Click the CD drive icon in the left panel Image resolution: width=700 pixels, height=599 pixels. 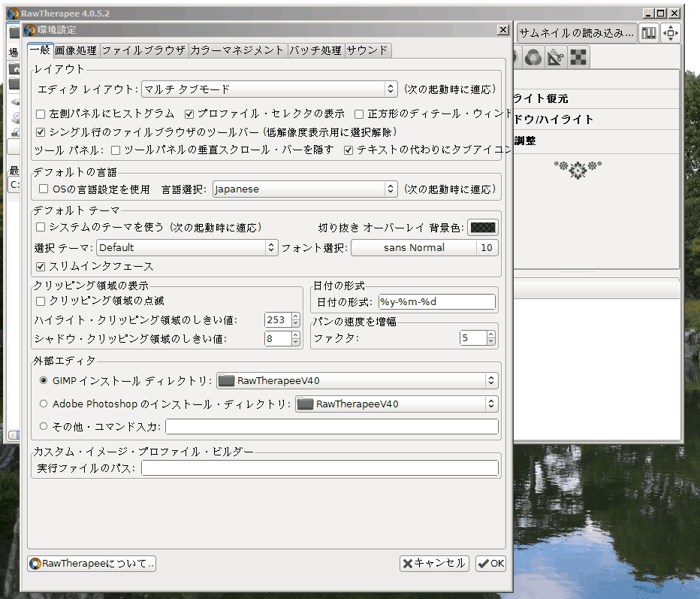[16, 117]
